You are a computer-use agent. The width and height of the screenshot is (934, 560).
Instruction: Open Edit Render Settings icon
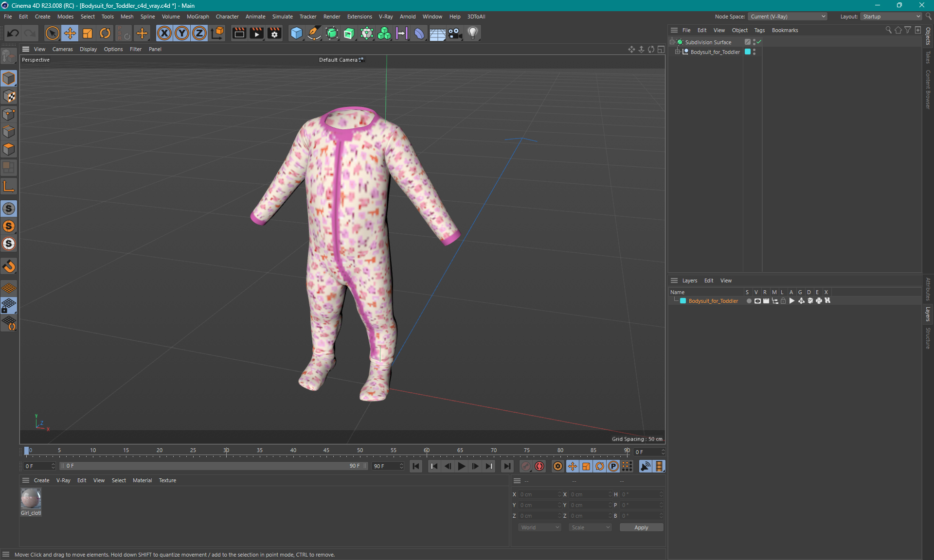pyautogui.click(x=274, y=33)
